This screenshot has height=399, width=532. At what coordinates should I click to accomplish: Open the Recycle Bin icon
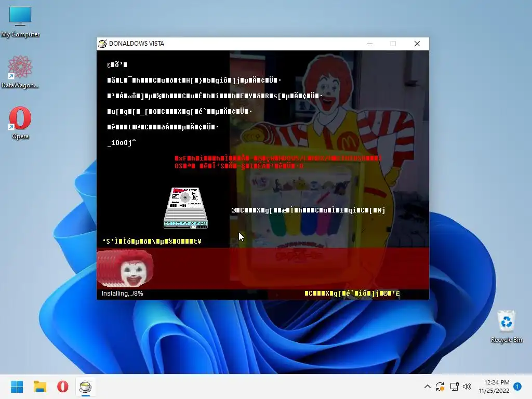pos(506,326)
